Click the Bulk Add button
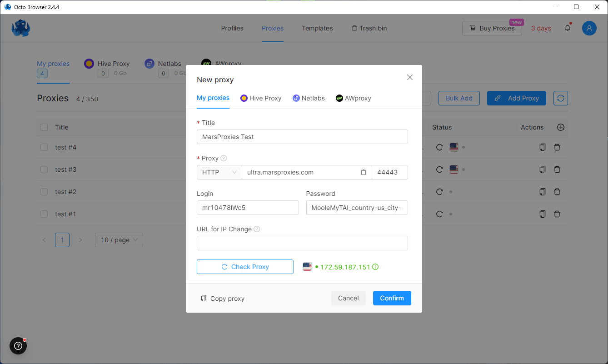Screen dimensions: 608x364 459,98
